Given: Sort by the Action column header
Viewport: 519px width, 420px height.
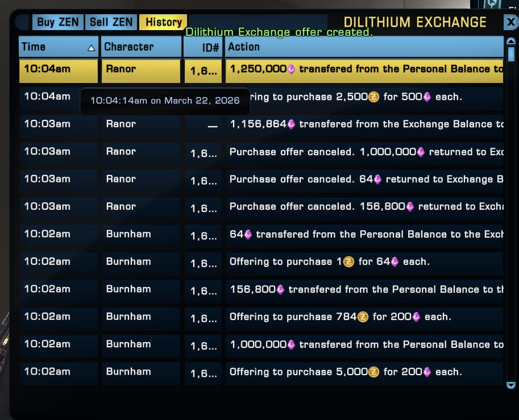Looking at the screenshot, I should (x=364, y=47).
